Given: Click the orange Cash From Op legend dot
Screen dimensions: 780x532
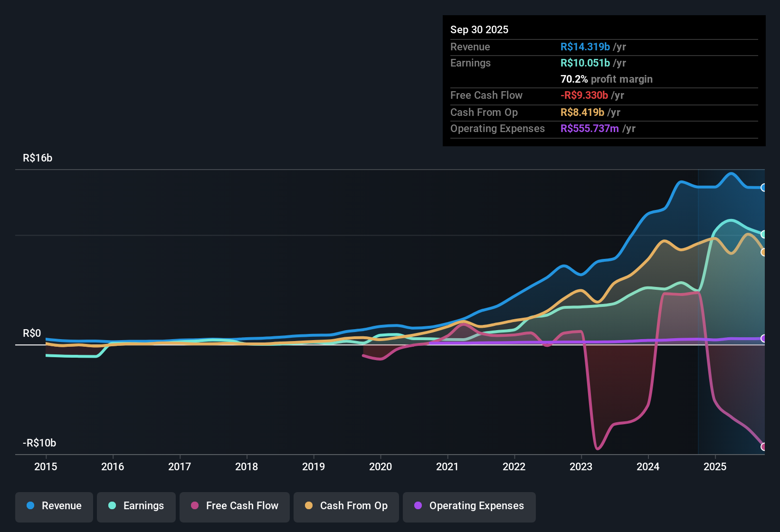Looking at the screenshot, I should point(309,506).
